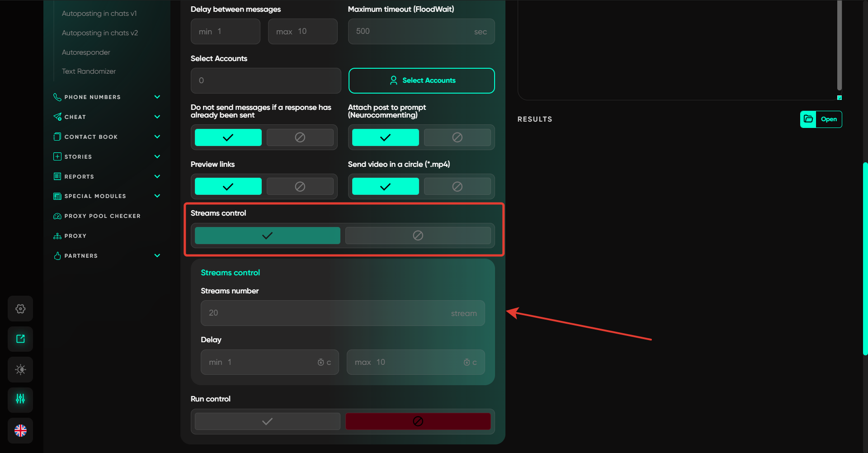Click the Proxy Pool Checker icon
Viewport: 868px width, 453px height.
click(x=57, y=216)
